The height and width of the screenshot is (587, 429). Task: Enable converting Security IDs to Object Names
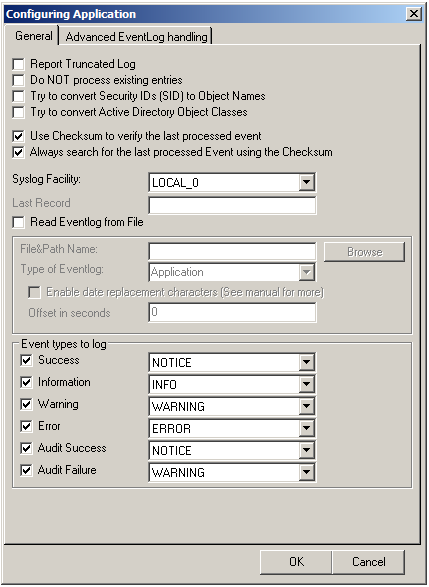(18, 96)
